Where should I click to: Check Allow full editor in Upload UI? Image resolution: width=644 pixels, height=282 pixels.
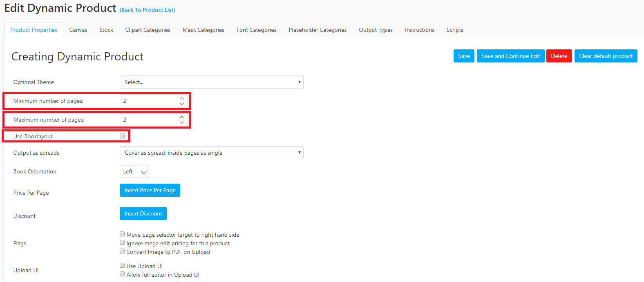click(122, 274)
